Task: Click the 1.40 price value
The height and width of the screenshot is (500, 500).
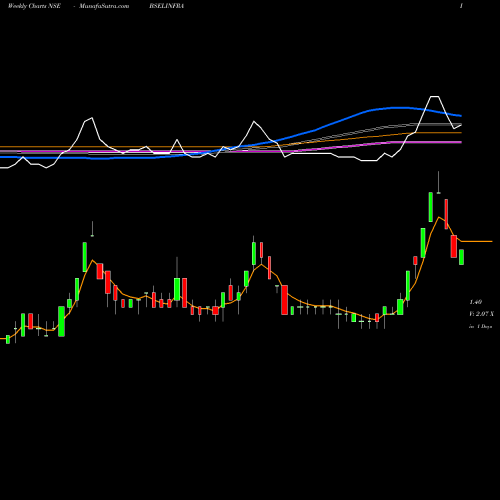Action: point(476,302)
